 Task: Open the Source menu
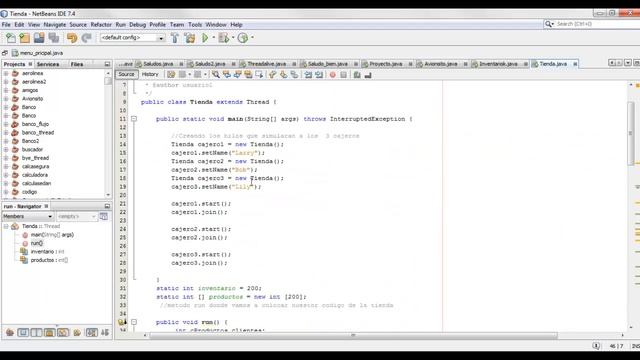78,24
